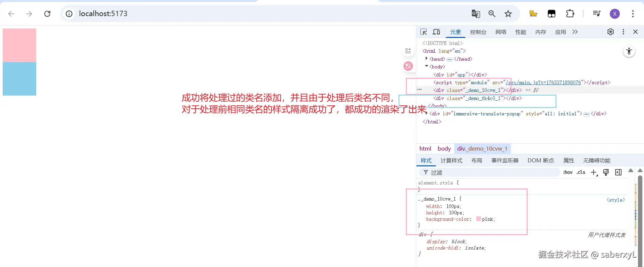The width and height of the screenshot is (644, 267).
Task: Switch to the 应用 tab
Action: click(x=560, y=32)
